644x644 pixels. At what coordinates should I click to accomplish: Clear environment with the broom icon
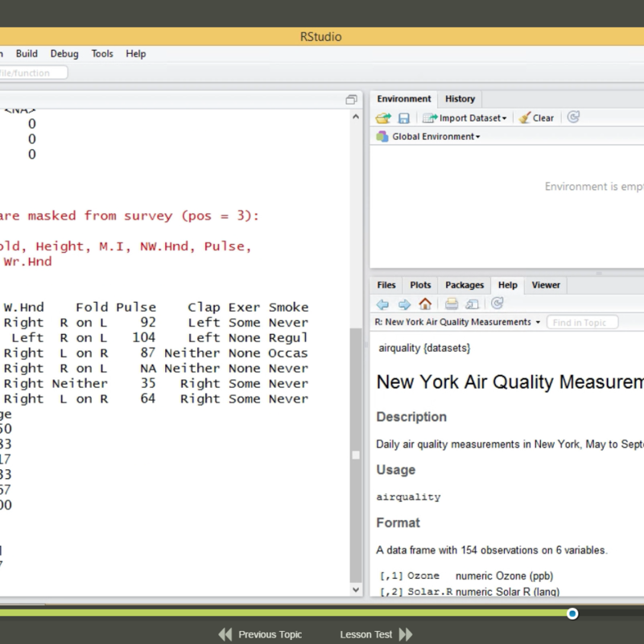point(525,118)
